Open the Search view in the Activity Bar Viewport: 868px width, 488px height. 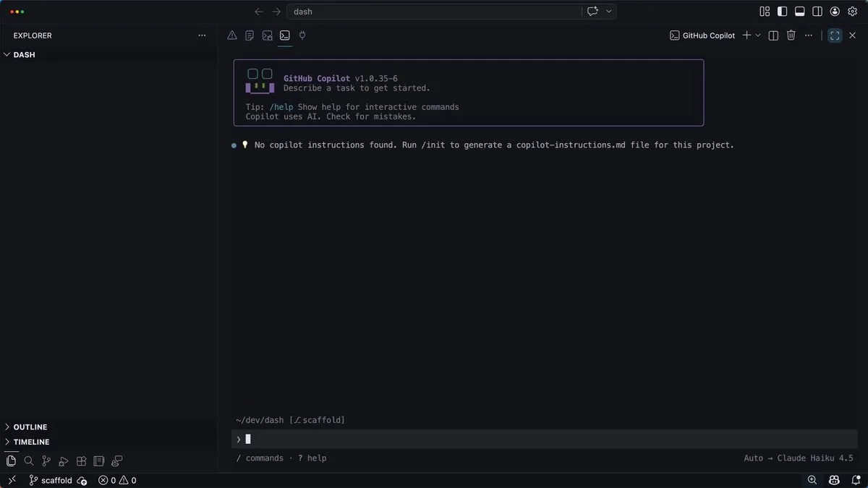(29, 461)
